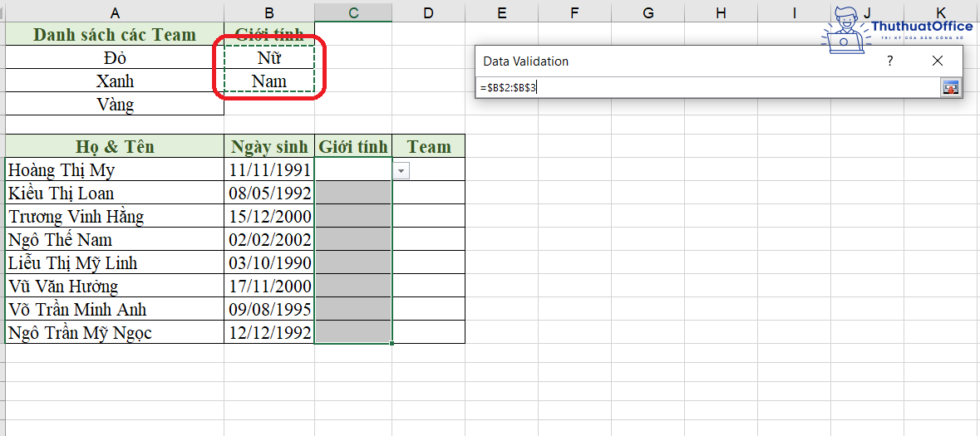Select the date 11/11/1991
This screenshot has width=980, height=436.
[269, 169]
